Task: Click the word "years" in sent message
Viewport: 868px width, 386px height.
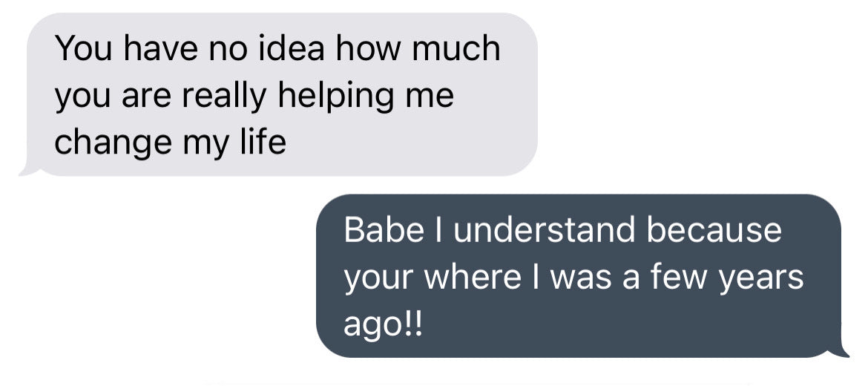Action: pyautogui.click(x=766, y=278)
